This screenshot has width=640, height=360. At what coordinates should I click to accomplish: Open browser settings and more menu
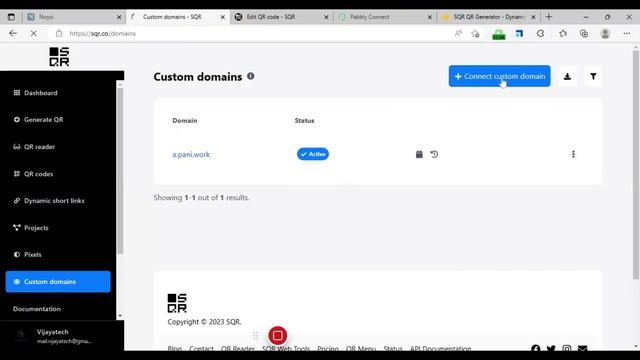click(627, 33)
